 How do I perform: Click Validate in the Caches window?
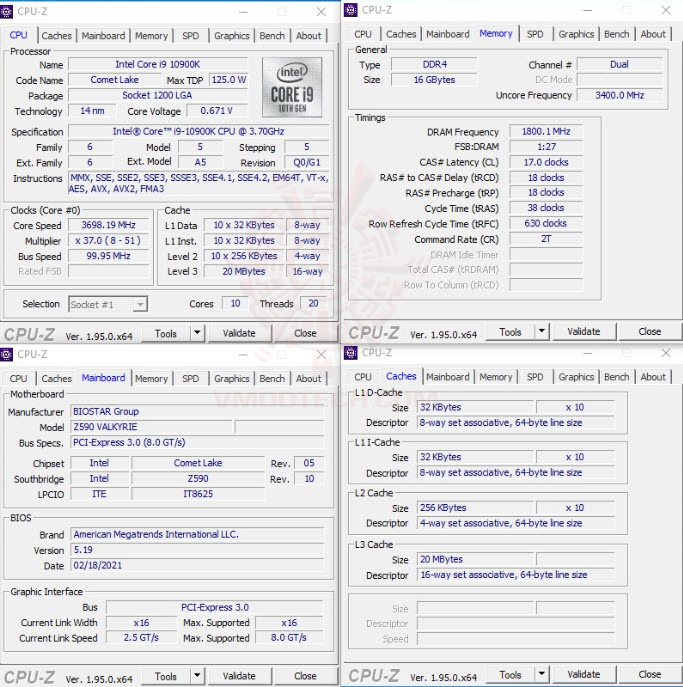[x=584, y=674]
